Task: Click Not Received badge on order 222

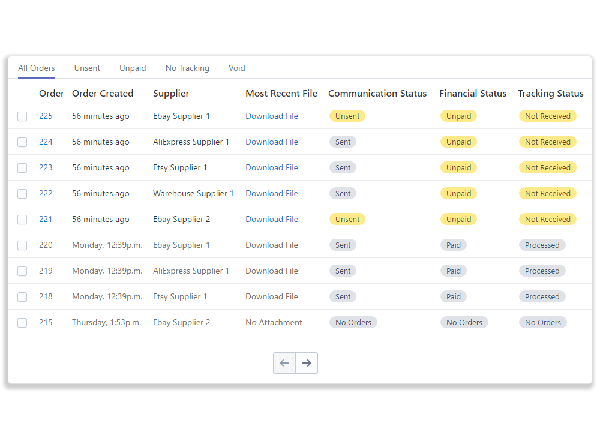Action: (548, 193)
